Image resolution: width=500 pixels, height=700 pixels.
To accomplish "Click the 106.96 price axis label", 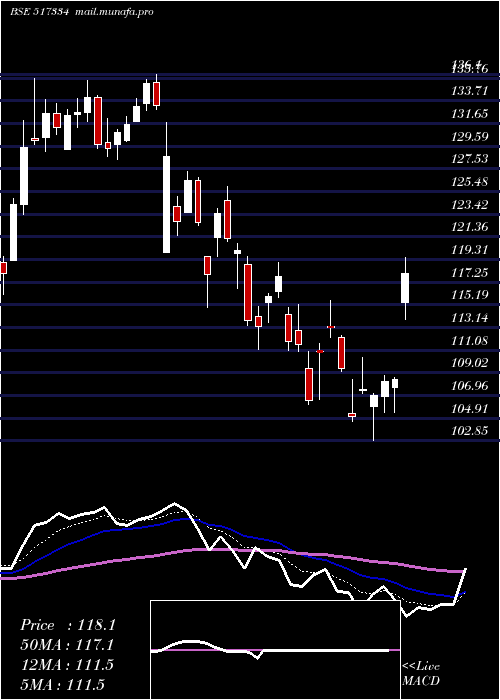I will click(469, 385).
